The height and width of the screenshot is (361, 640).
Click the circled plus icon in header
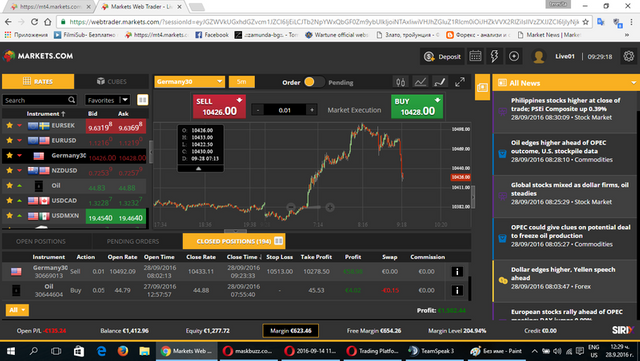514,56
